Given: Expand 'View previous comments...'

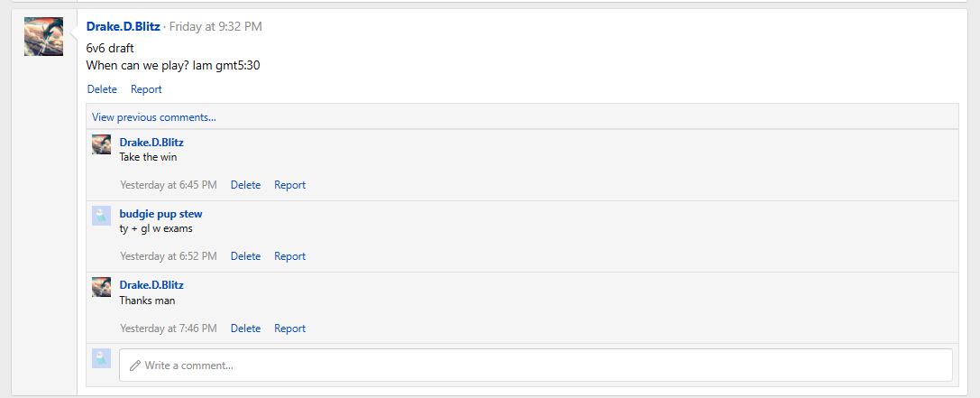Looking at the screenshot, I should coord(153,116).
